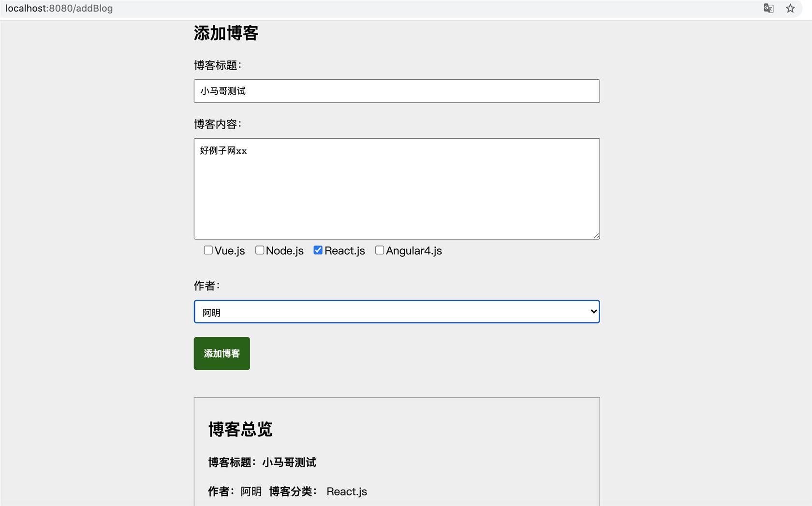Viewport: 812px width, 506px height.
Task: Tick the Node.js checkbox
Action: [x=260, y=250]
